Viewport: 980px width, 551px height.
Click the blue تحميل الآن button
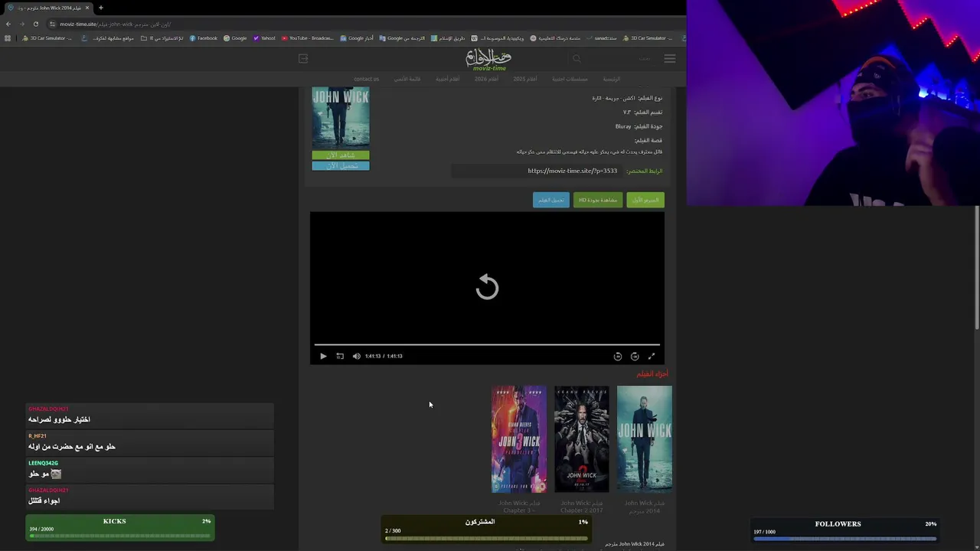[341, 165]
